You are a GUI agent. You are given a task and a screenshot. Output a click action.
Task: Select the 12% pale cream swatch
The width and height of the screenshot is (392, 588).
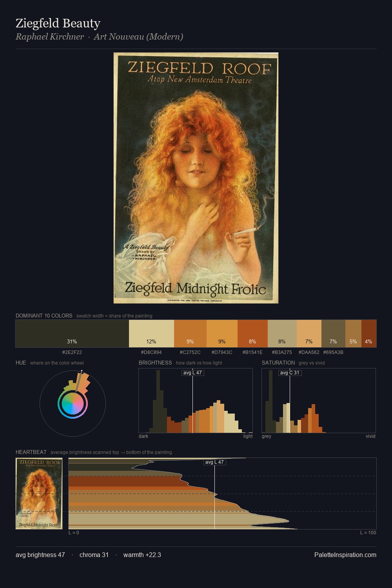pyautogui.click(x=151, y=334)
